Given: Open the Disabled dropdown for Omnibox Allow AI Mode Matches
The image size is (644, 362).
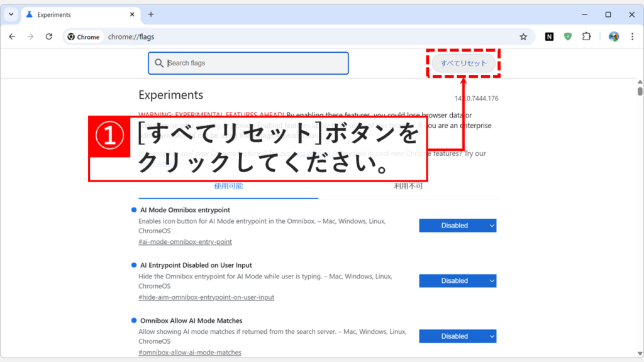Looking at the screenshot, I should [x=457, y=336].
